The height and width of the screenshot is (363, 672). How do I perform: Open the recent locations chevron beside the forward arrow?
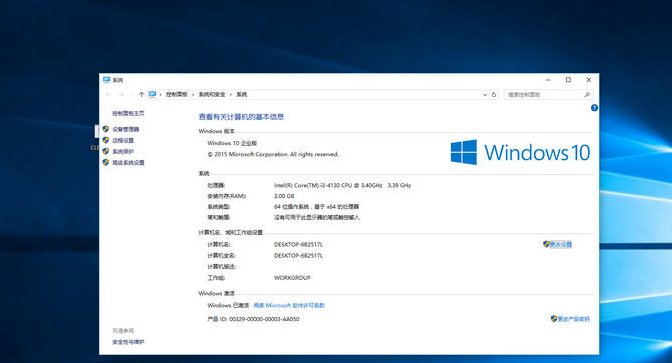pyautogui.click(x=131, y=94)
